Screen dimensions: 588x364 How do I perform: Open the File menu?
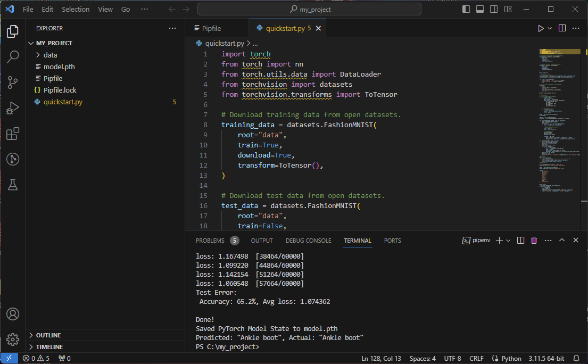click(28, 10)
